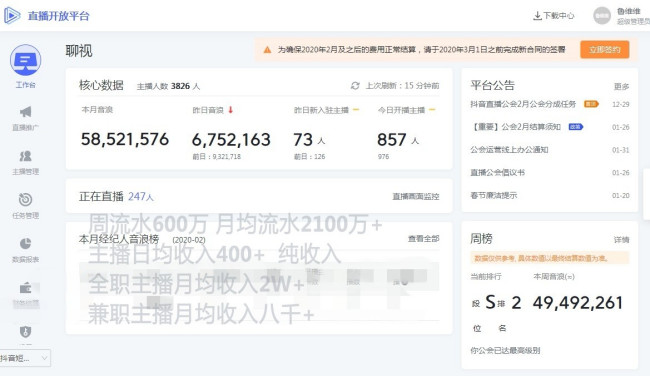Open the shield icon in sidebar

tap(26, 332)
